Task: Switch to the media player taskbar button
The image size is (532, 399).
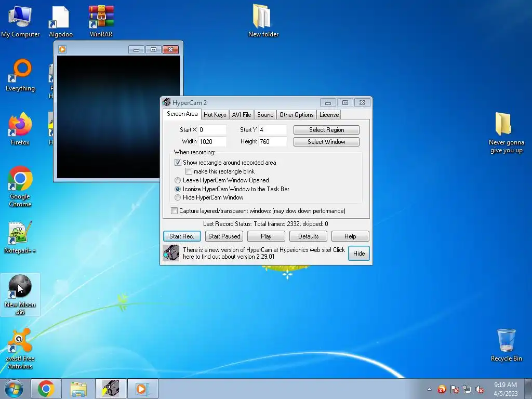Action: point(142,389)
